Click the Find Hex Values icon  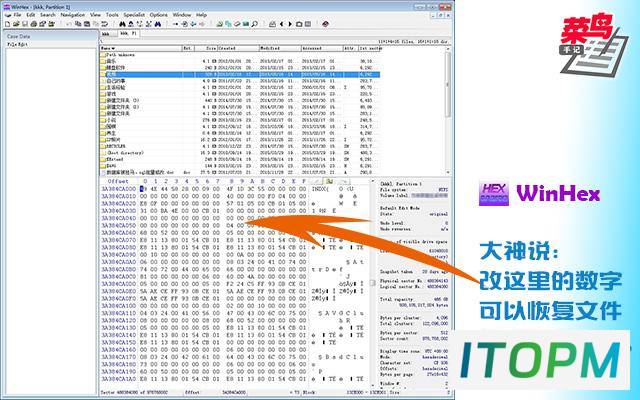click(131, 24)
